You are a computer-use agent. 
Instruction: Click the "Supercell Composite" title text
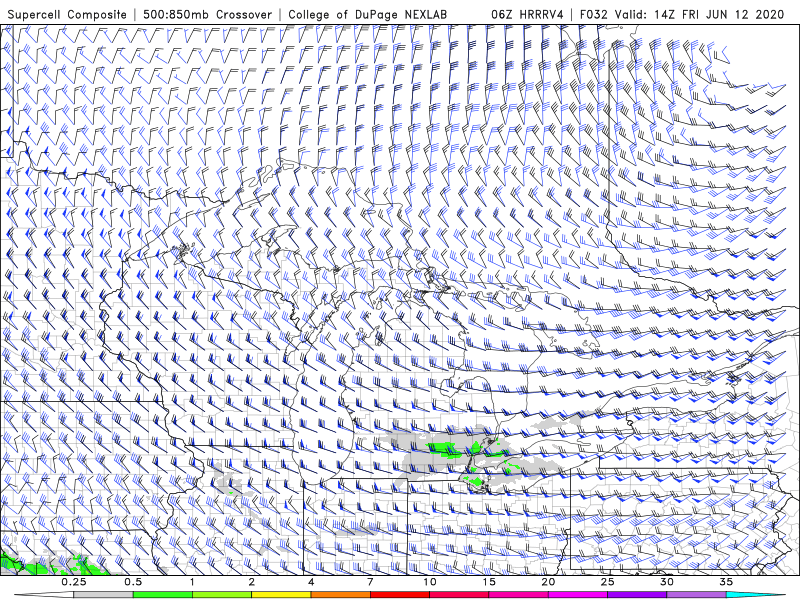pyautogui.click(x=67, y=14)
